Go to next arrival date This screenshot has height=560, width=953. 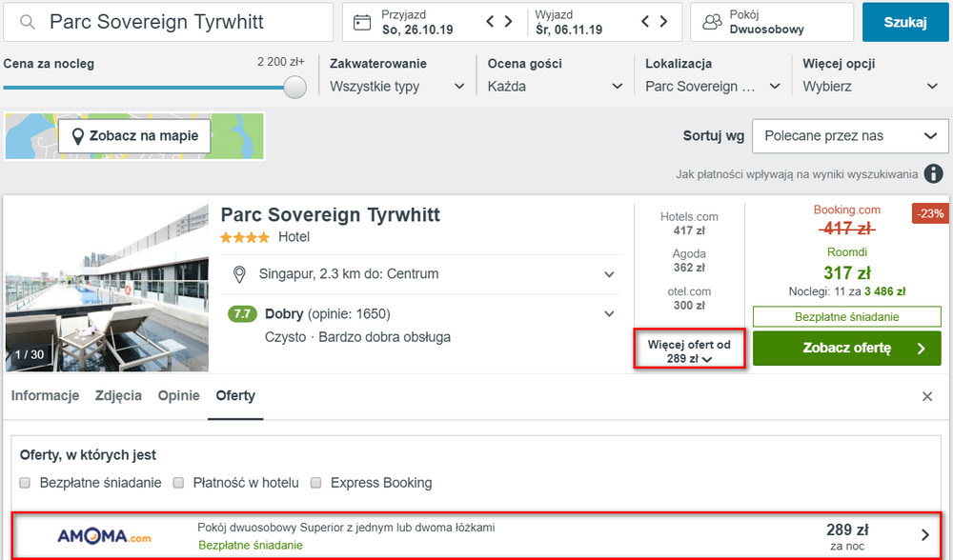tap(509, 22)
